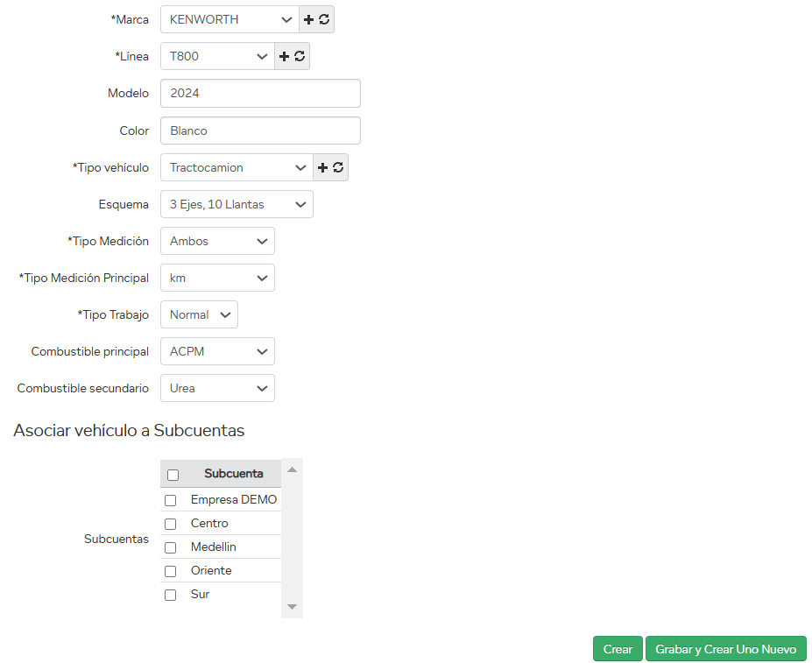This screenshot has height=663, width=812.
Task: Refresh the Línea list
Action: click(x=300, y=56)
